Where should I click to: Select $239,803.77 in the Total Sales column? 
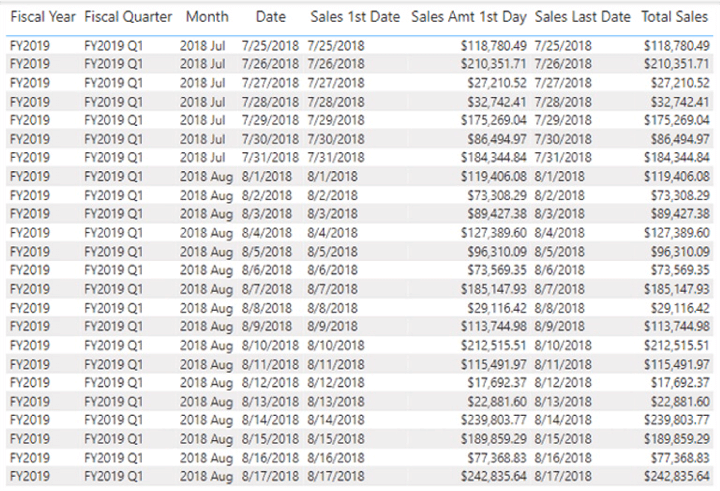(x=677, y=420)
